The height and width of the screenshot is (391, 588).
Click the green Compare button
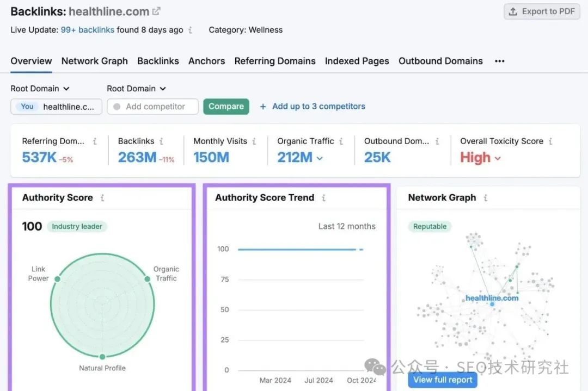pyautogui.click(x=226, y=107)
